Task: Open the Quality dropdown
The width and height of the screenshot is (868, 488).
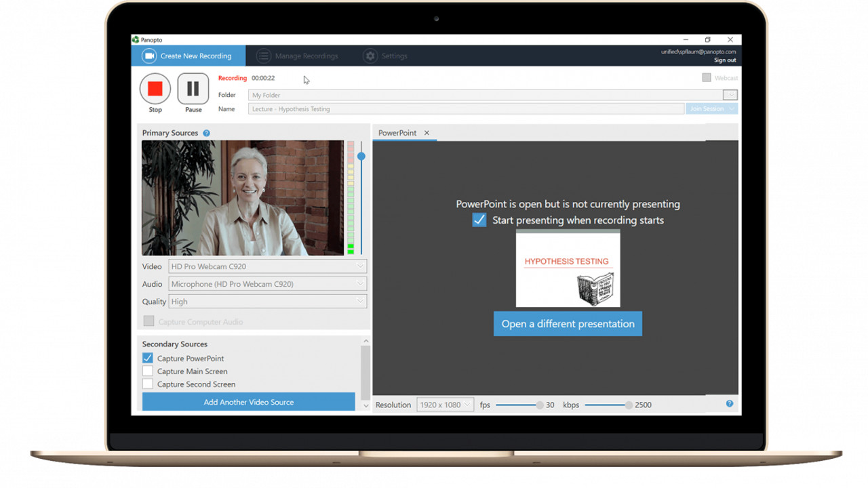Action: (267, 302)
